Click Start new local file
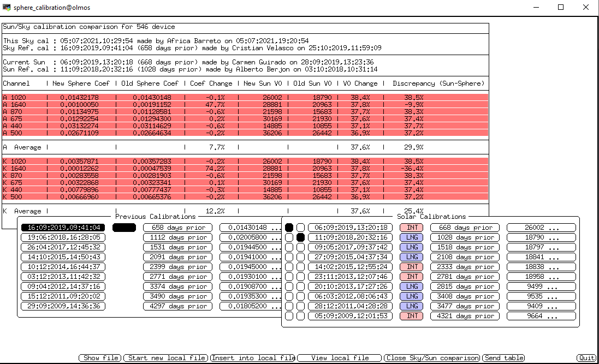 tap(166, 358)
